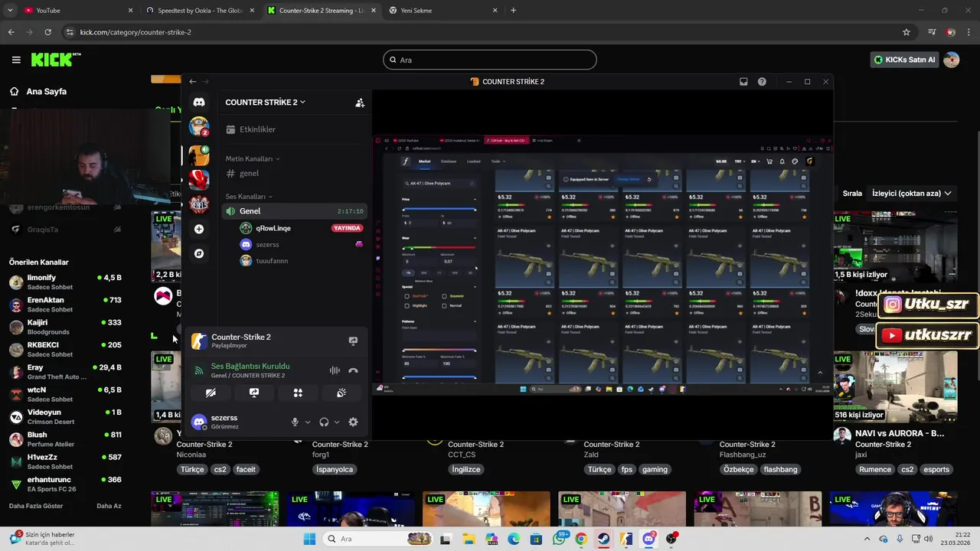Expand COUNTER STRİKE 2 server menu
Screen dimensions: 980x551
coord(265,103)
